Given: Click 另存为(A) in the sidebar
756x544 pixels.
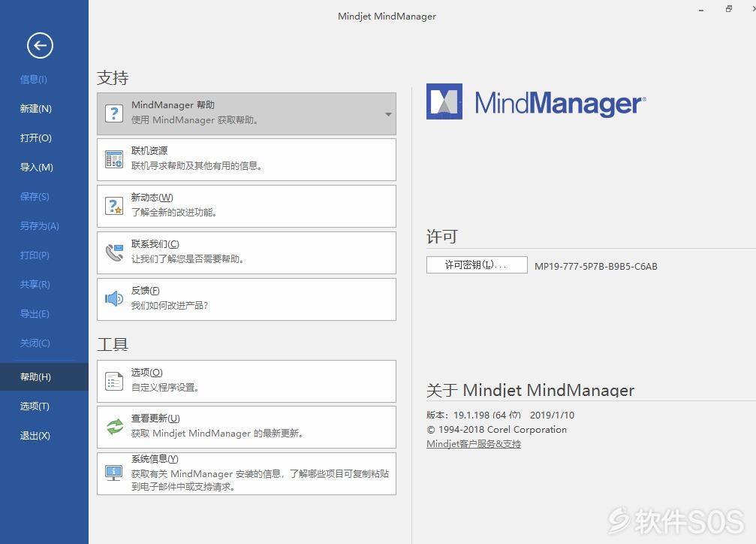Looking at the screenshot, I should pyautogui.click(x=40, y=226).
